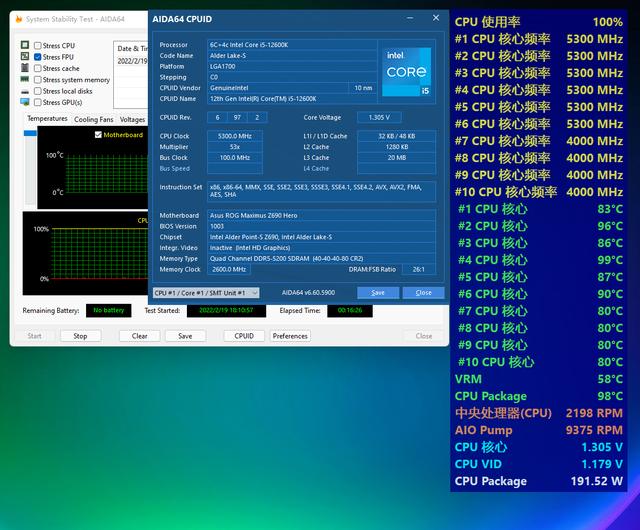Screen dimensions: 640x530
Task: Click the Processor field 6C+4c Intel Core i5-12600K
Action: pyautogui.click(x=292, y=45)
